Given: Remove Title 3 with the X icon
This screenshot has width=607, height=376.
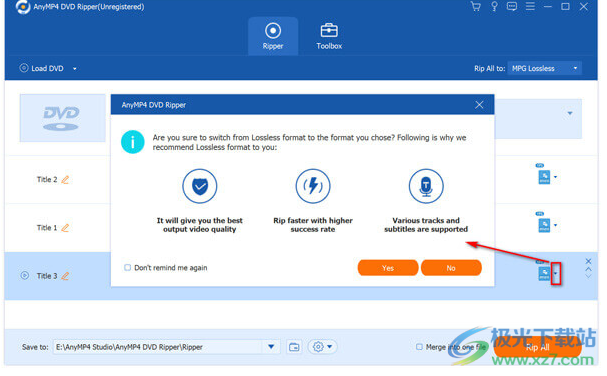Looking at the screenshot, I should [588, 261].
